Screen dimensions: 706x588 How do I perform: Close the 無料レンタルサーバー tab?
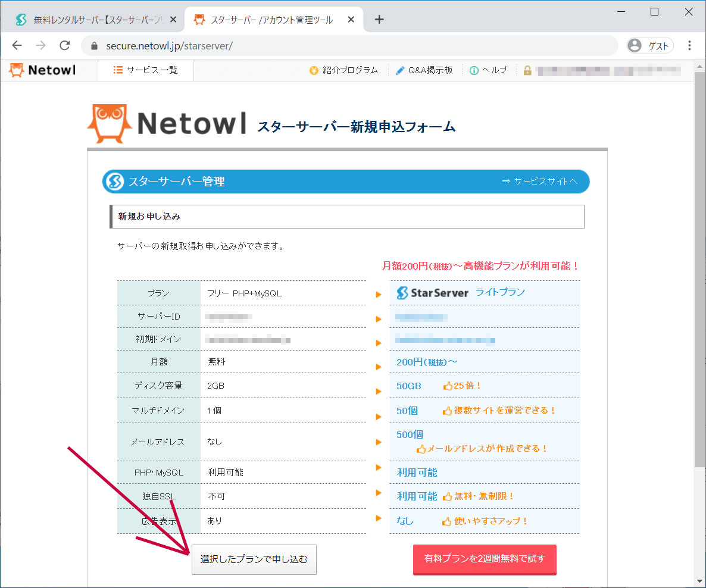[x=173, y=20]
